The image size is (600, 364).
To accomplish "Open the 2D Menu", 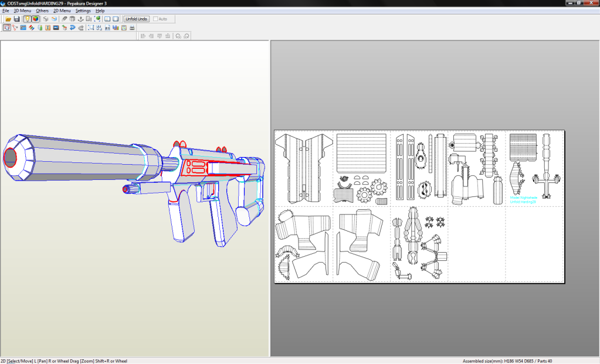I will pos(62,11).
